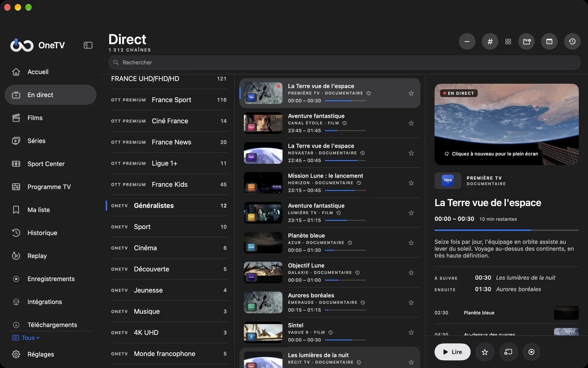Favorite La Terre vue de l'espace on Première TV
Image resolution: width=588 pixels, height=368 pixels.
coord(411,93)
